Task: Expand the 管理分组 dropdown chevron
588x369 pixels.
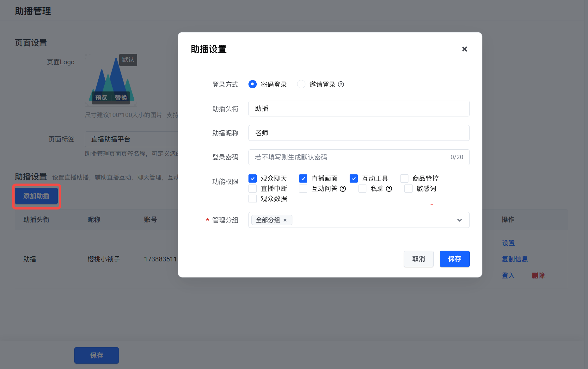Action: (459, 220)
